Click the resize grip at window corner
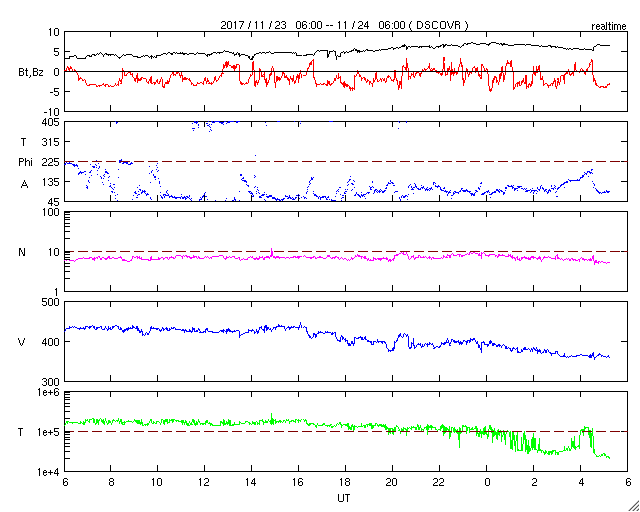640x512 pixels. [633, 505]
